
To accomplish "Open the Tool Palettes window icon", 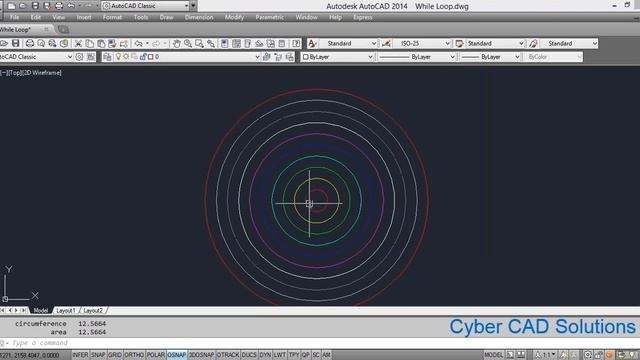I will click(248, 43).
